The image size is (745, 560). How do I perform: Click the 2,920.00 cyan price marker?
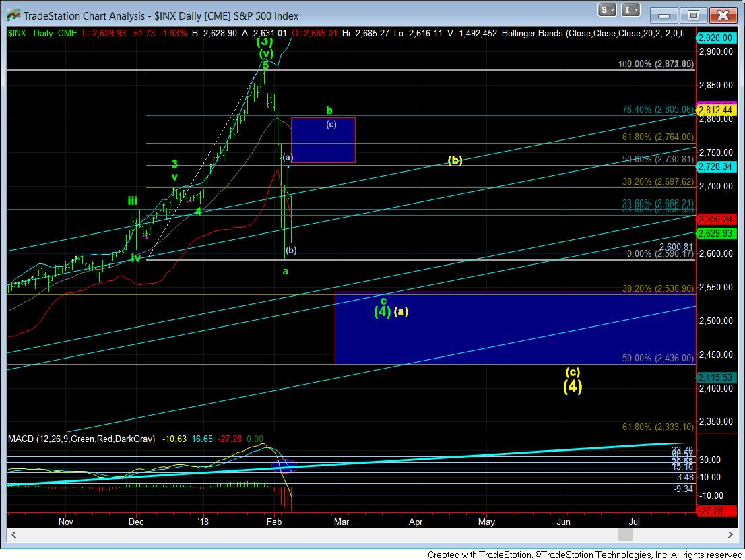click(x=717, y=38)
